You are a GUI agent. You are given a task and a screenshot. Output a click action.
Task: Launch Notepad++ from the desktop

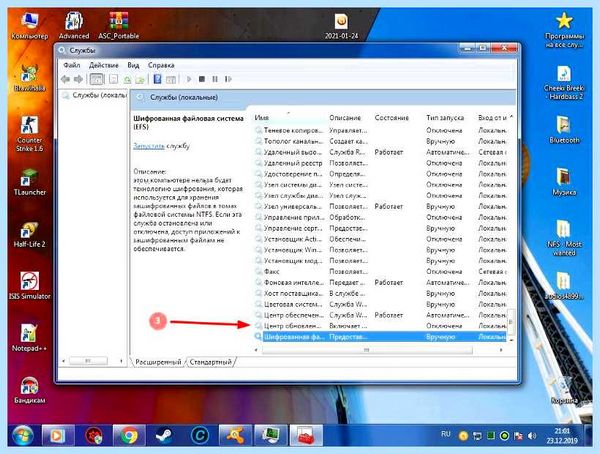click(29, 338)
